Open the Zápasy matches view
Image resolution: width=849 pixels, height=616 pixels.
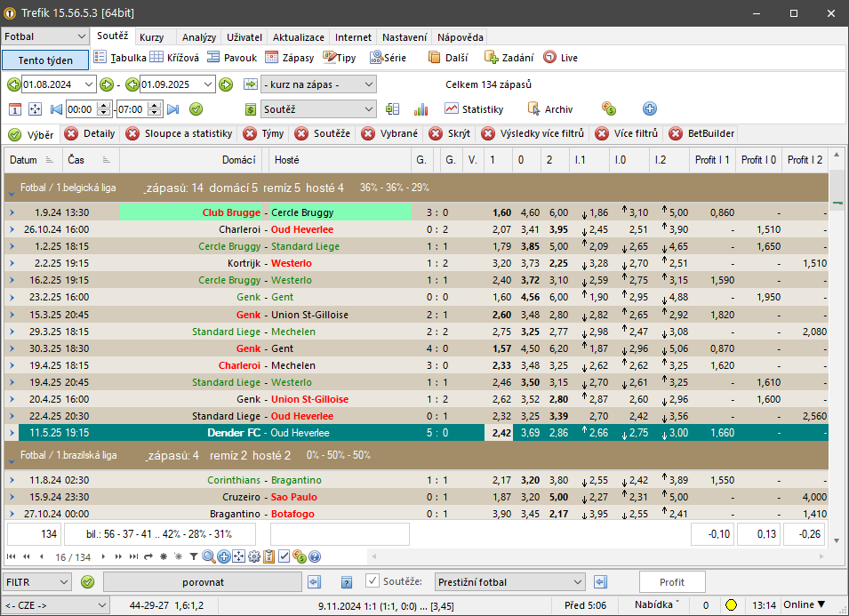290,58
